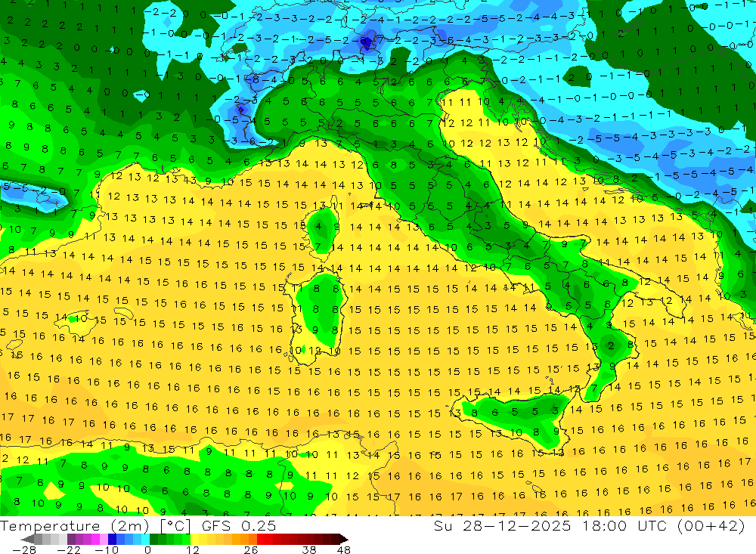Click the dark purple swatch in legend
Image resolution: width=756 pixels, height=554 pixels.
(x=71, y=540)
